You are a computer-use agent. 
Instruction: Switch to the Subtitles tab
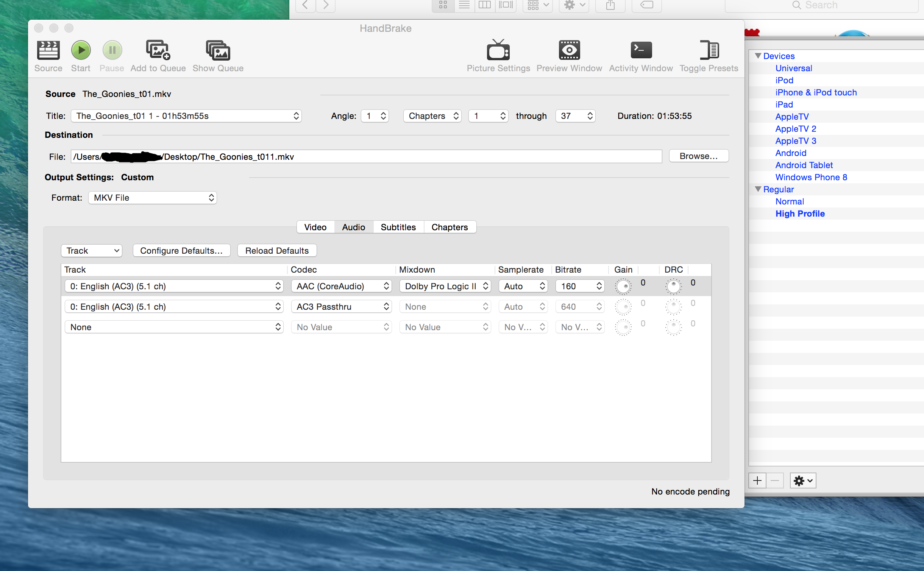click(398, 227)
